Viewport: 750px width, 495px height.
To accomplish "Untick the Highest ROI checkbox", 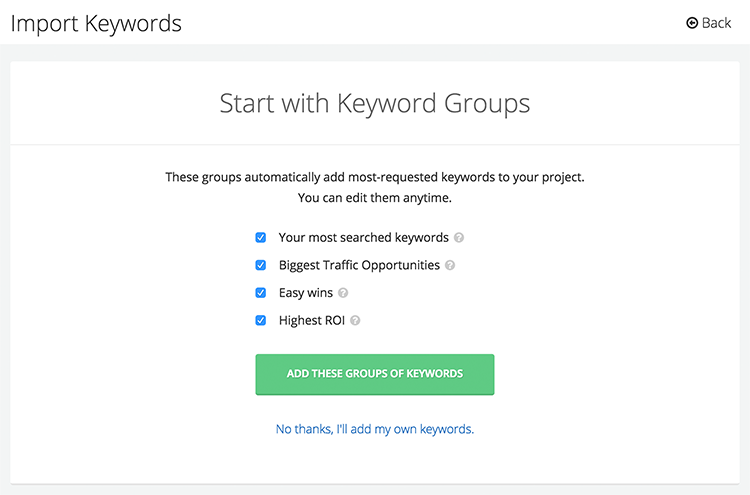I will click(261, 320).
